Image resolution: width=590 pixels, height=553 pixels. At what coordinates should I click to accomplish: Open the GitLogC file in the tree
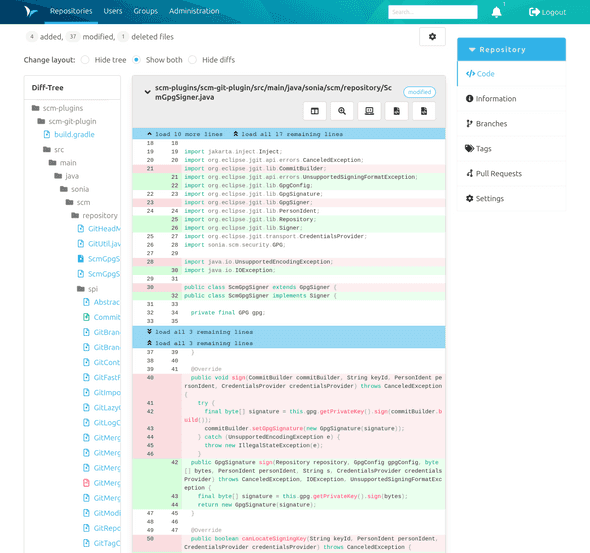click(x=101, y=422)
